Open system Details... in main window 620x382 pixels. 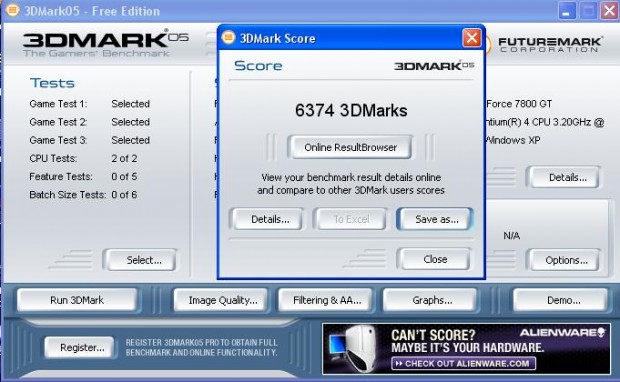[x=565, y=177]
